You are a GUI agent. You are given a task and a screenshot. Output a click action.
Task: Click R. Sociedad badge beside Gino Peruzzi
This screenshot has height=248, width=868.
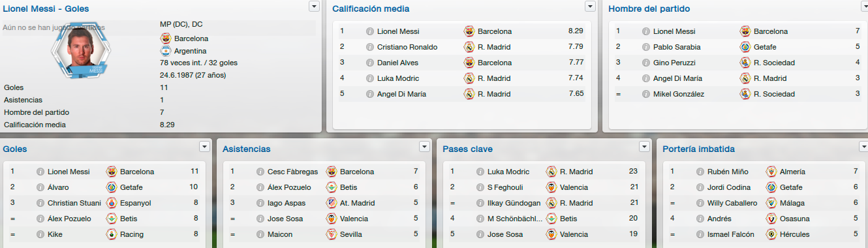tap(745, 63)
